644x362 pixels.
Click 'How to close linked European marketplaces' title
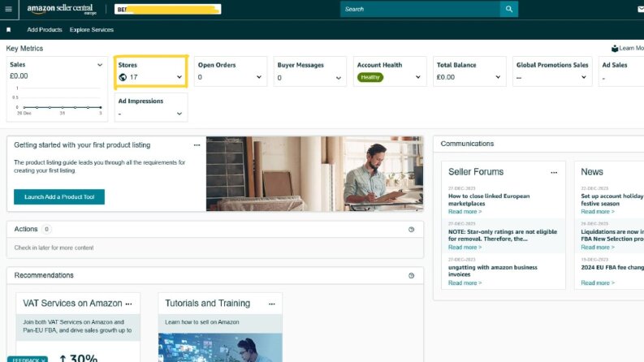(x=489, y=200)
